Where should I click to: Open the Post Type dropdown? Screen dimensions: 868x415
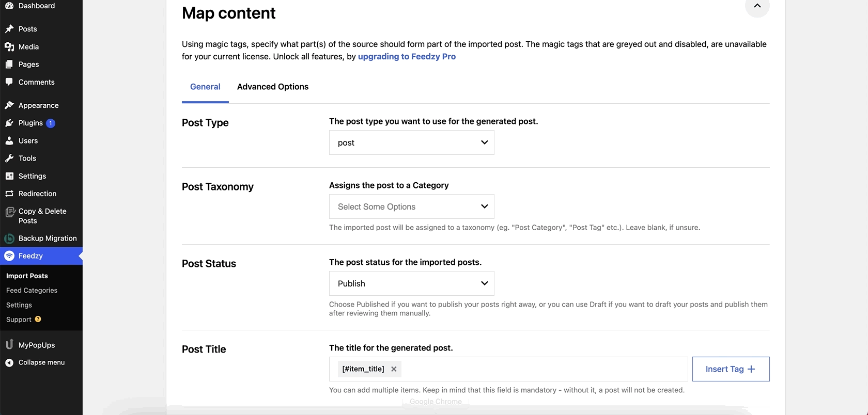click(x=411, y=142)
